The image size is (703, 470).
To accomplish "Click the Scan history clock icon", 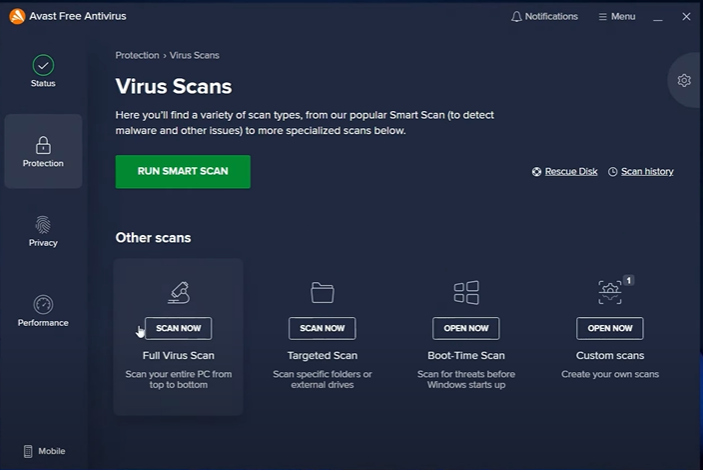I will (x=612, y=172).
